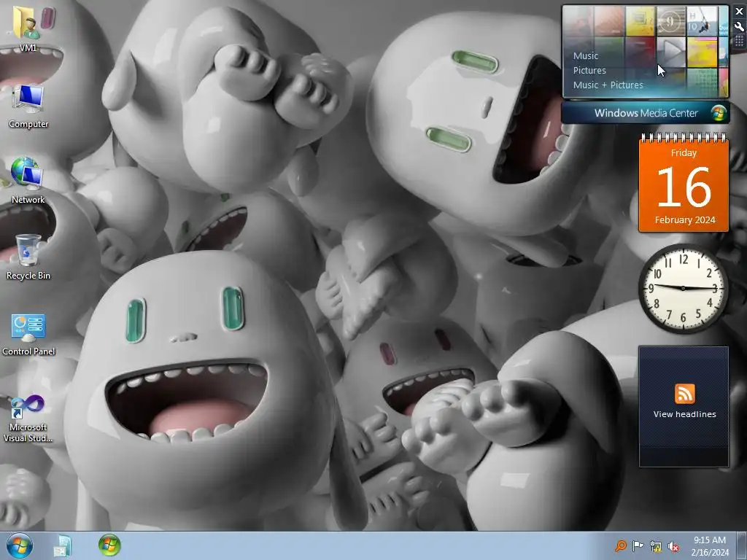Click View headlines in the feed gadget

(x=684, y=414)
